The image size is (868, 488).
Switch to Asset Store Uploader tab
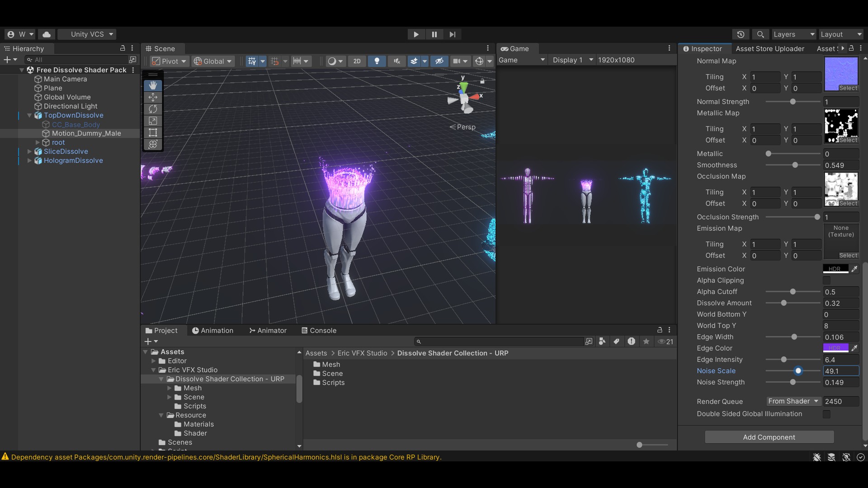pos(769,49)
